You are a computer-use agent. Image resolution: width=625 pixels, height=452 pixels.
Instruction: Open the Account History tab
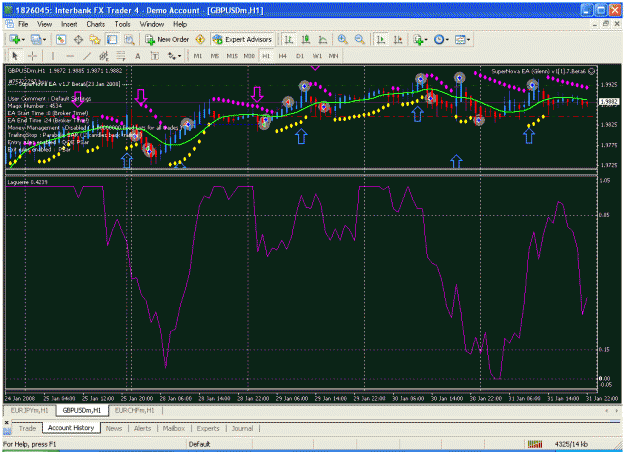(x=71, y=428)
